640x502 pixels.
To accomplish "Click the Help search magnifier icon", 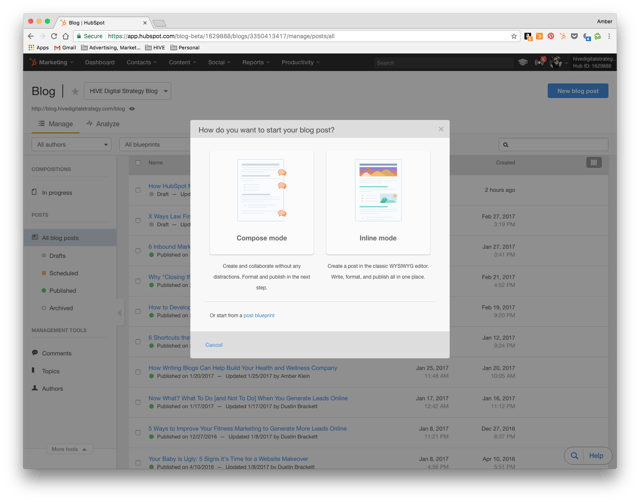I will [574, 456].
